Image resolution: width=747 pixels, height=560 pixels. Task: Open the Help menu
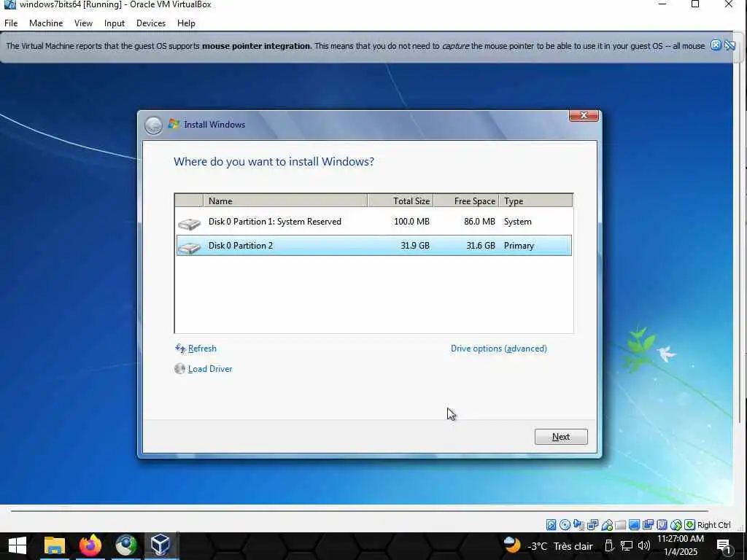click(x=186, y=23)
